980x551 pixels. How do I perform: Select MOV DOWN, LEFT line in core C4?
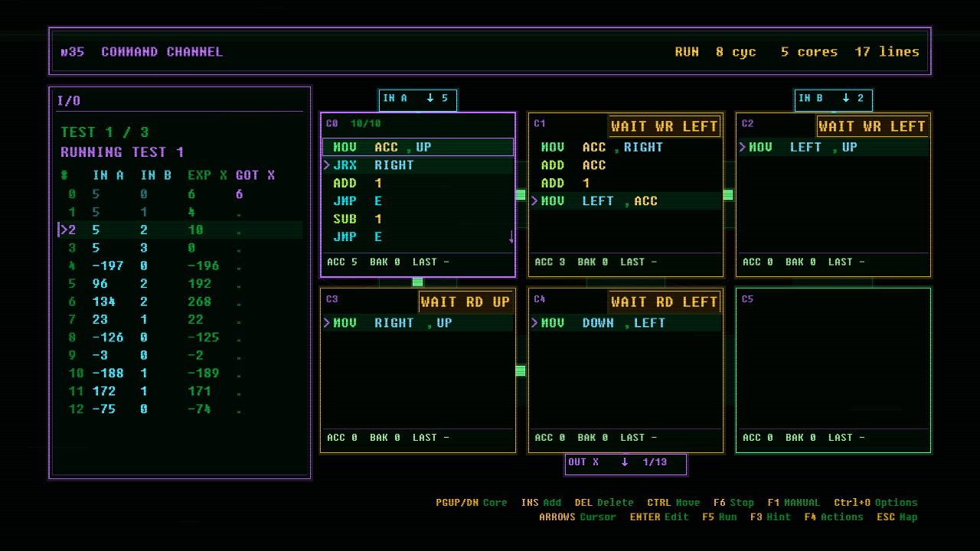[x=626, y=323]
